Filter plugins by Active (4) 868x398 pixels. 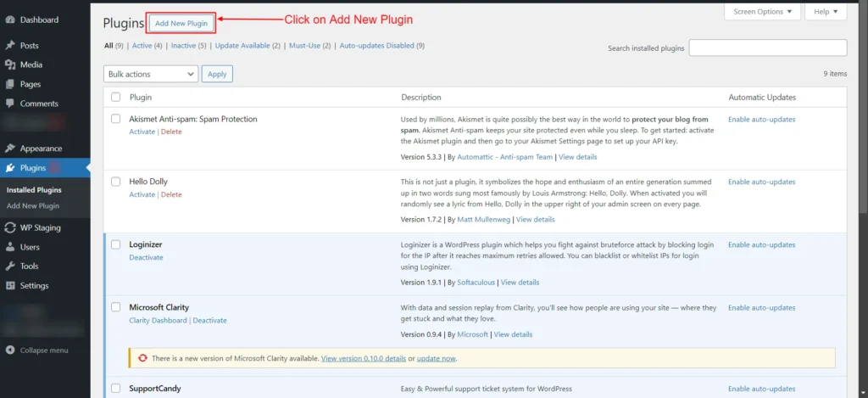pos(147,46)
